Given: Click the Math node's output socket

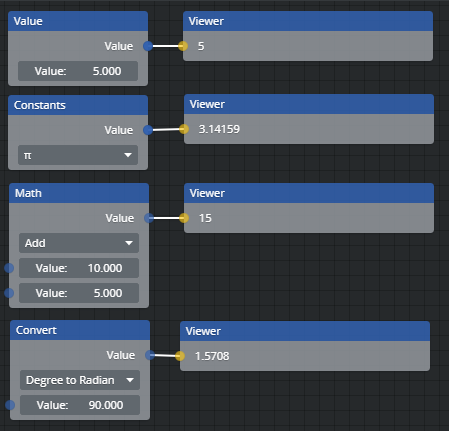Looking at the screenshot, I should coord(149,218).
